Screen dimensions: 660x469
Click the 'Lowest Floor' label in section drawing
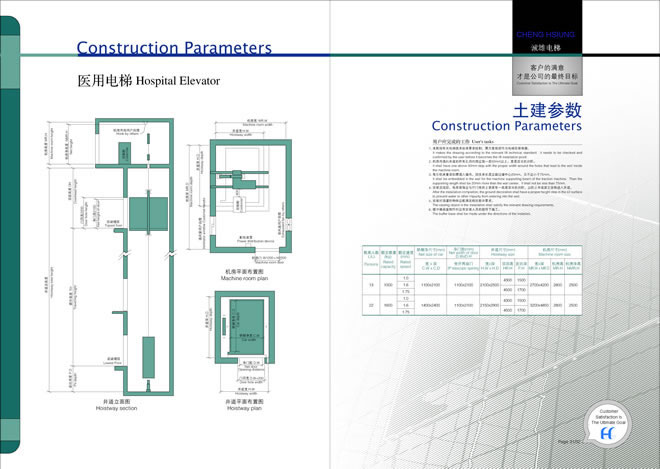click(112, 362)
